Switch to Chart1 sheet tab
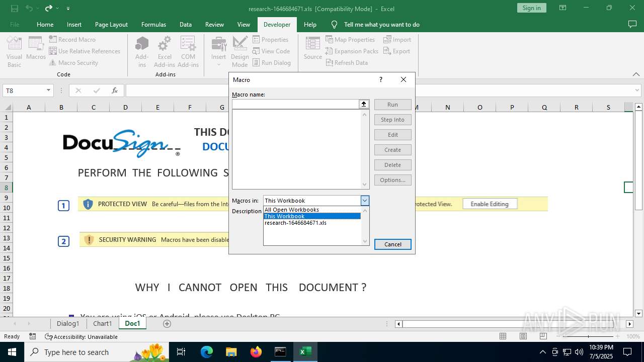Viewport: 644px width, 362px height. point(103,323)
